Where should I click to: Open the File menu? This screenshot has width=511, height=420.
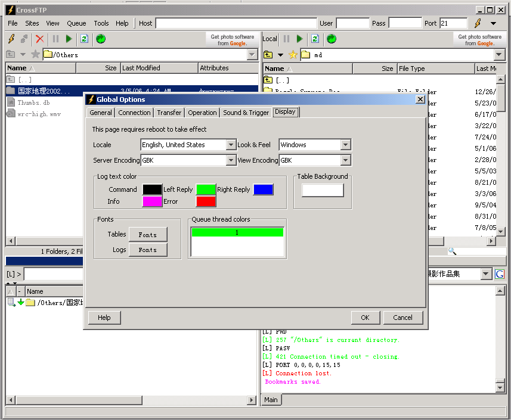click(x=13, y=23)
